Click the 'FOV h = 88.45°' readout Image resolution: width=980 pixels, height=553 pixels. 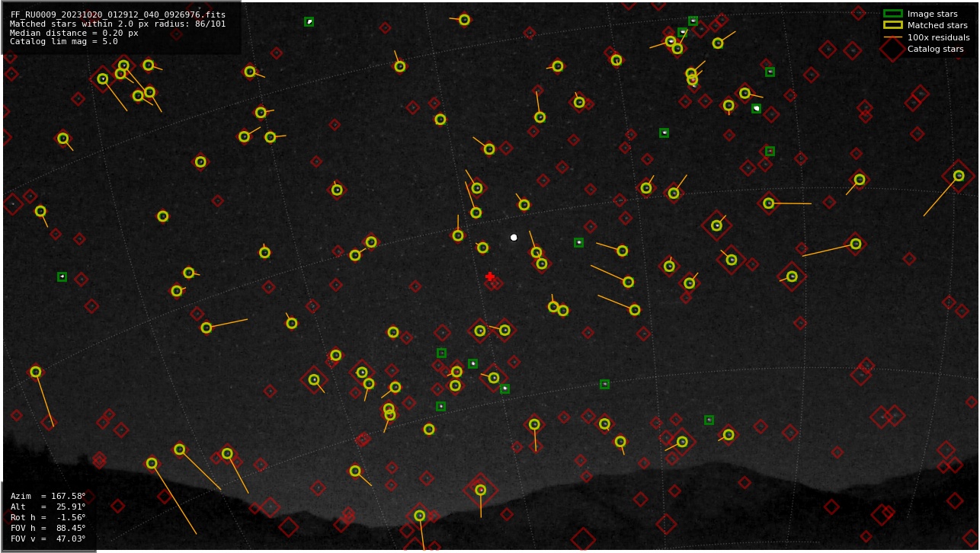click(48, 529)
